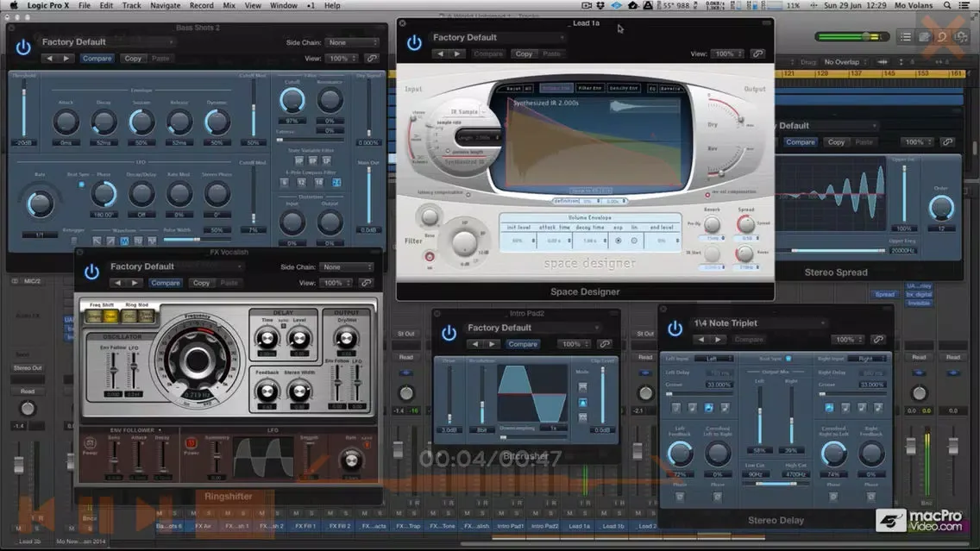The height and width of the screenshot is (551, 980).
Task: Click next preset arrow in Bass Shots 2
Action: (66, 58)
